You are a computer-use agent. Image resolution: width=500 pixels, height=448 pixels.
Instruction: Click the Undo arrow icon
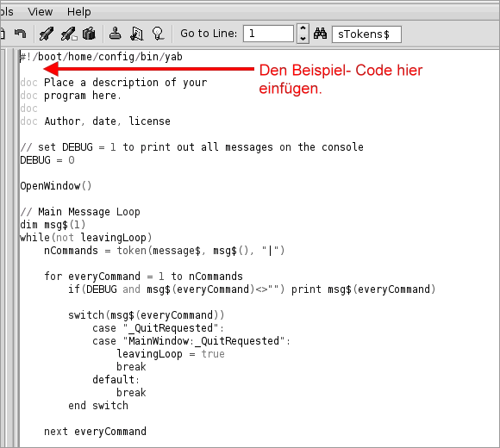click(x=21, y=33)
